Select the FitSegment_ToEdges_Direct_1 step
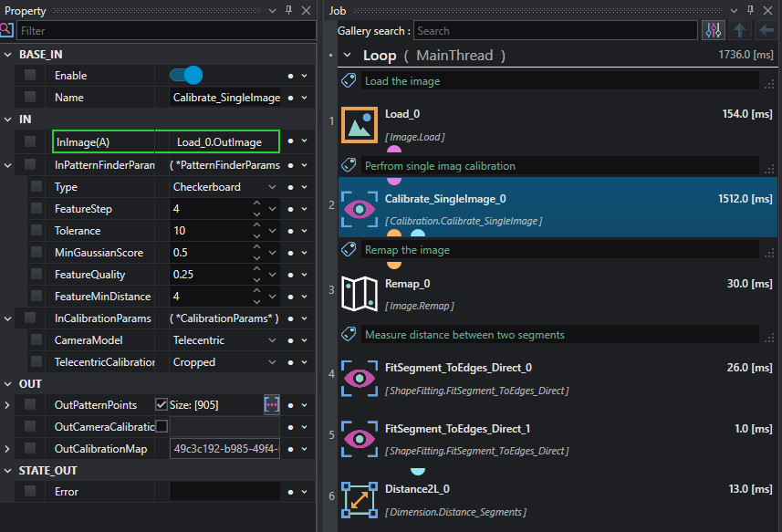 tap(558, 439)
